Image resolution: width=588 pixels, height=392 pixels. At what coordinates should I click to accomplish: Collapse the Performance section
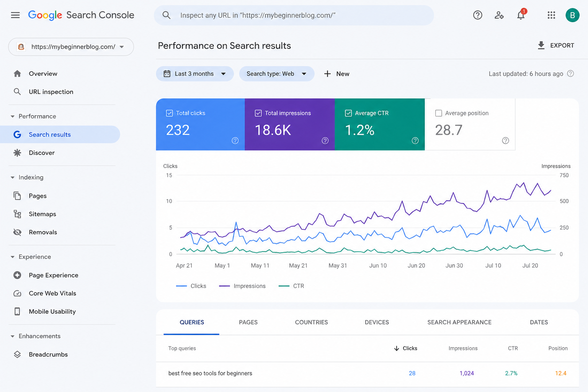pyautogui.click(x=13, y=116)
